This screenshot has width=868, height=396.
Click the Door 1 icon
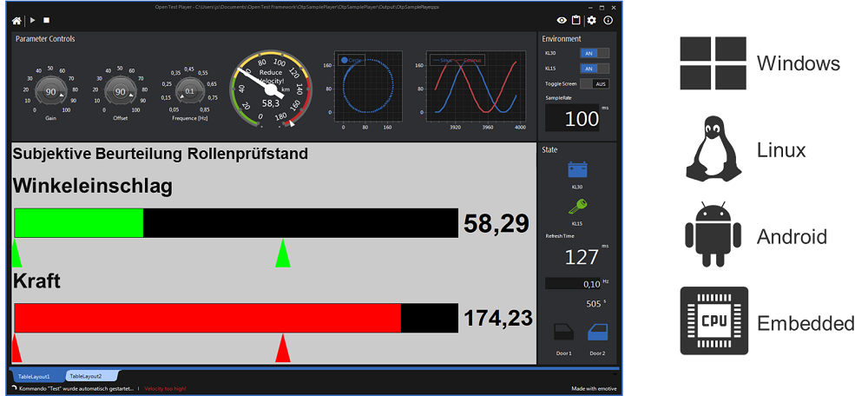click(564, 333)
